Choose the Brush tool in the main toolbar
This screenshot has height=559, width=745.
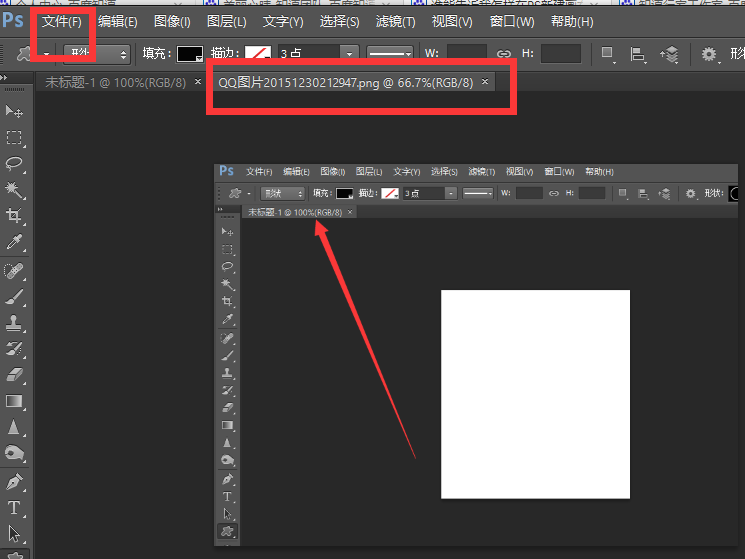(14, 297)
